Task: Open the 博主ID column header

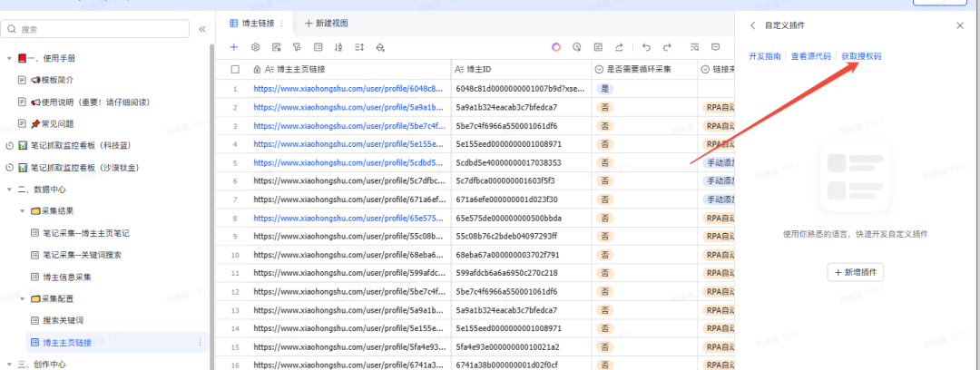Action: 522,69
